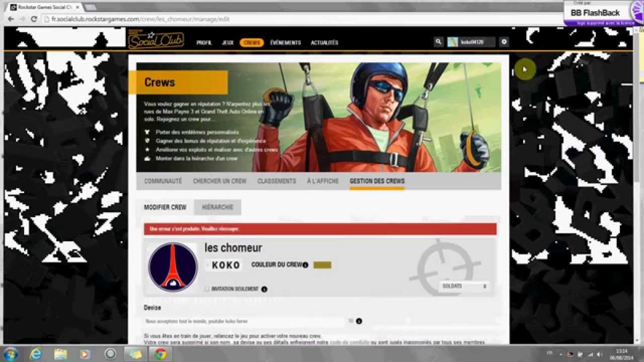Launch Internet Explorer from the taskbar
This screenshot has width=644, height=362.
click(x=36, y=353)
